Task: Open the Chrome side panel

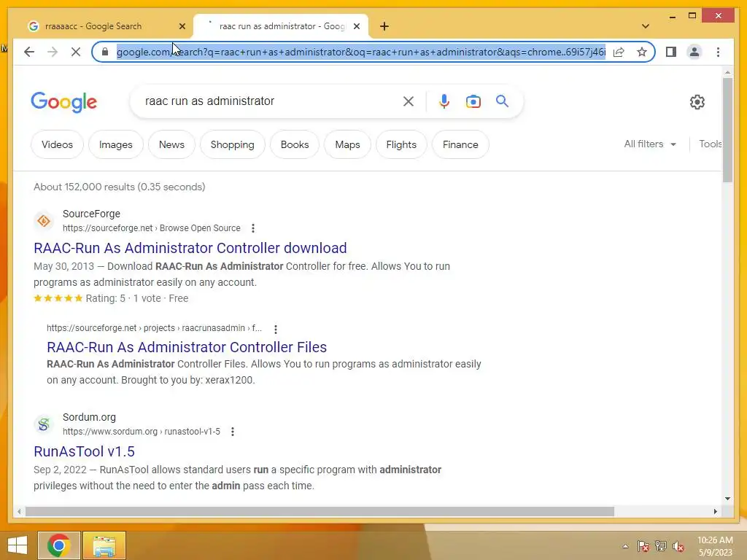Action: tap(671, 52)
